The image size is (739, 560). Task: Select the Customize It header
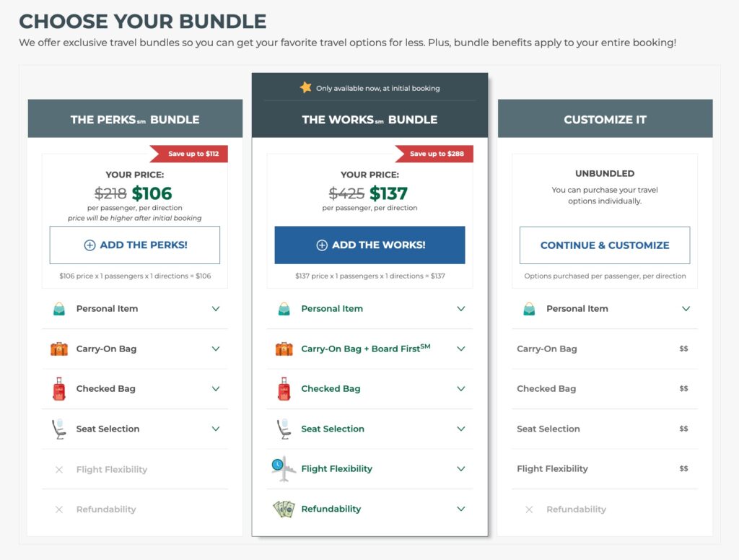pyautogui.click(x=605, y=120)
